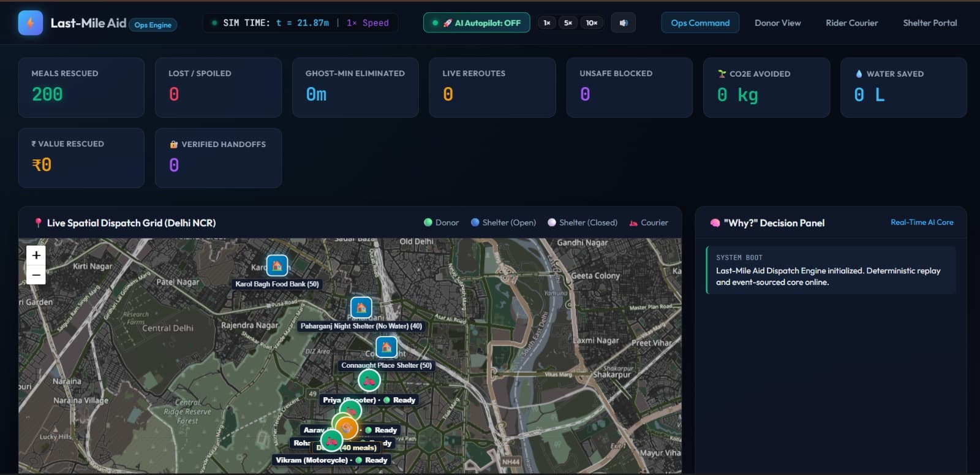This screenshot has width=980, height=475.
Task: Click the Courier scooter legend icon
Action: [633, 223]
